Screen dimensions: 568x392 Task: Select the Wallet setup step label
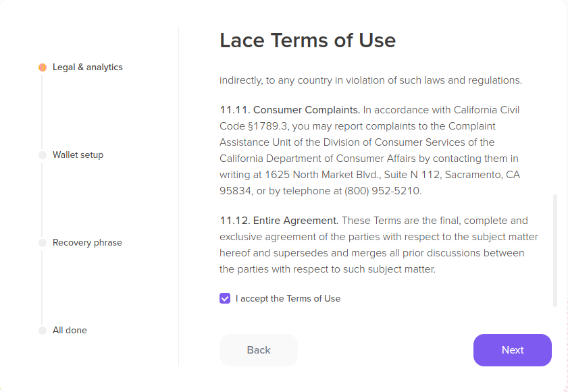point(78,155)
